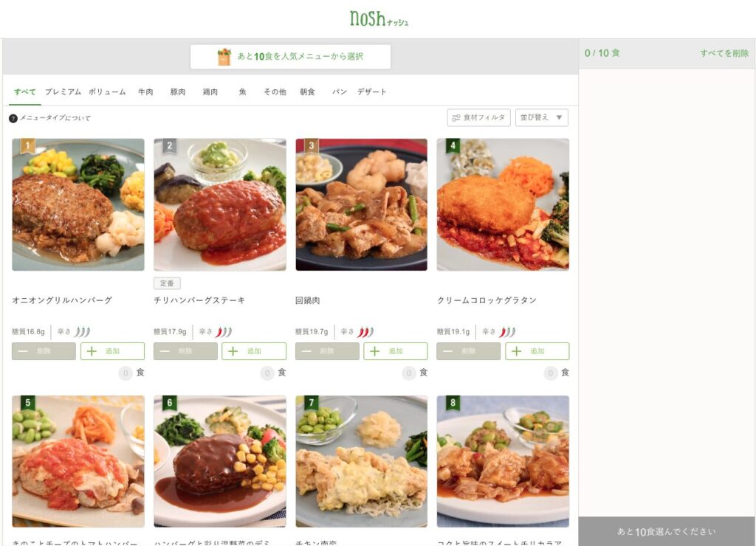The image size is (756, 546).
Task: Click the question mark icon by メニュータイプについて
Action: pos(13,118)
